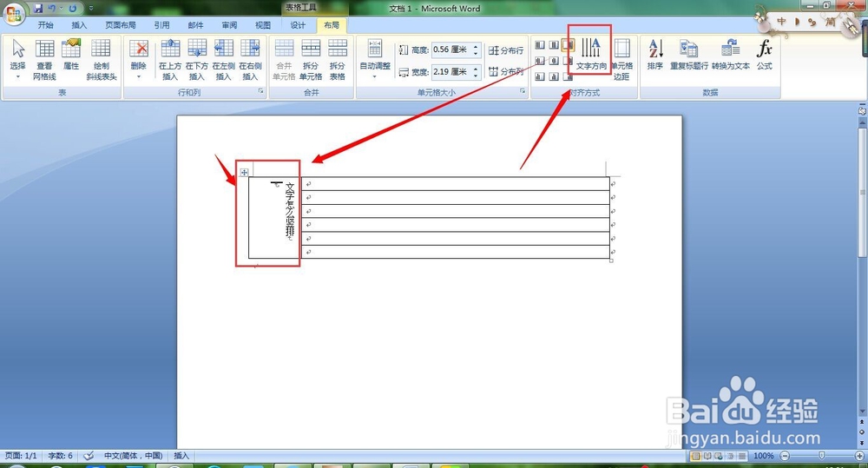
Task: Align cell text middle center
Action: (554, 61)
